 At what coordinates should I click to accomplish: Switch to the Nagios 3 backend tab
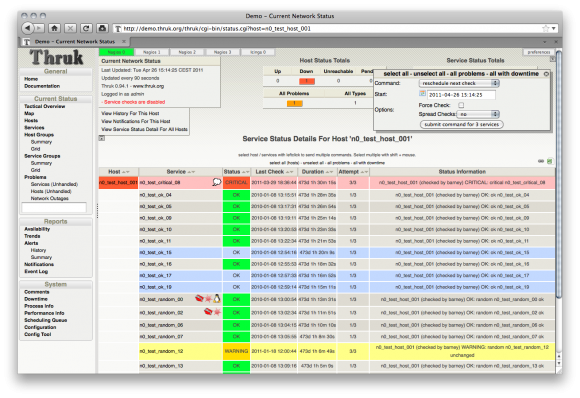222,52
